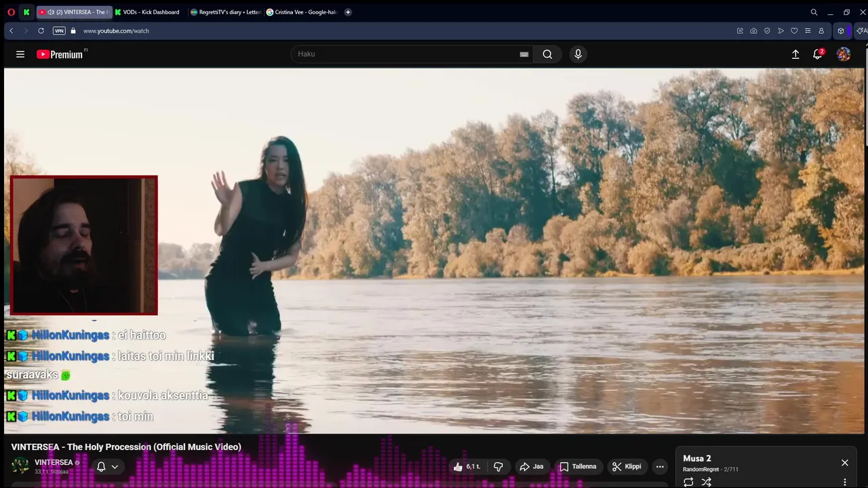868x488 pixels.
Task: Save video with Tallenna button
Action: coord(578,466)
